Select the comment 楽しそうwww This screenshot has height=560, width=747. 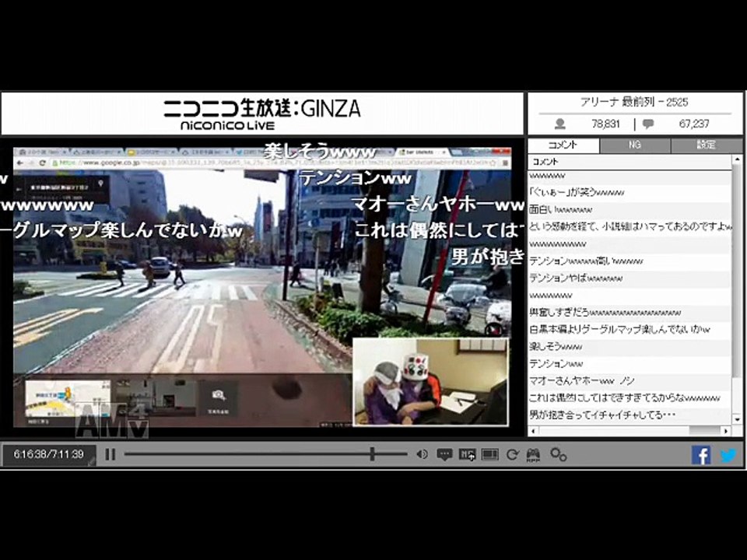click(x=630, y=347)
